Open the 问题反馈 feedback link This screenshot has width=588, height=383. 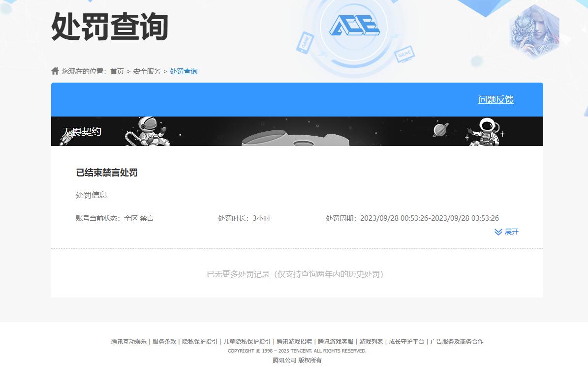point(496,100)
